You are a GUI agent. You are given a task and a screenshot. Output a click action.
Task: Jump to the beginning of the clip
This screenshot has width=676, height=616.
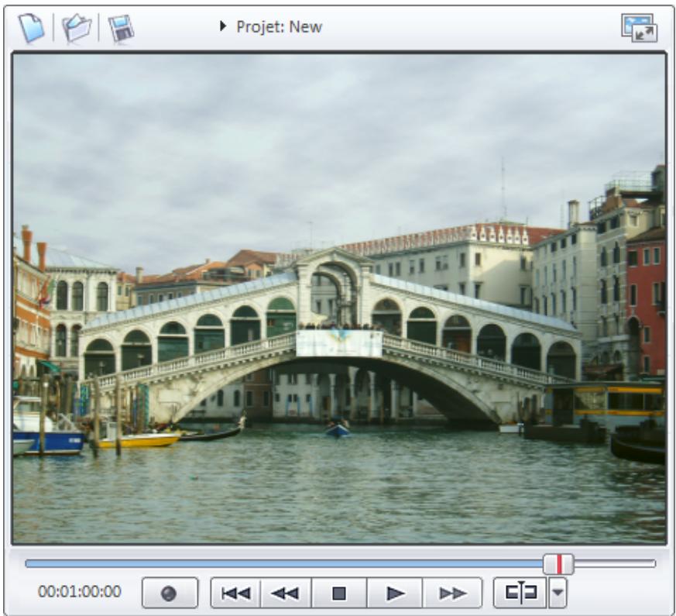point(238,594)
